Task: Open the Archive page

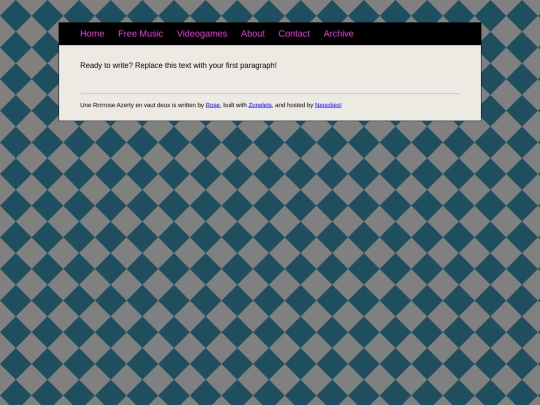Action: [338, 34]
